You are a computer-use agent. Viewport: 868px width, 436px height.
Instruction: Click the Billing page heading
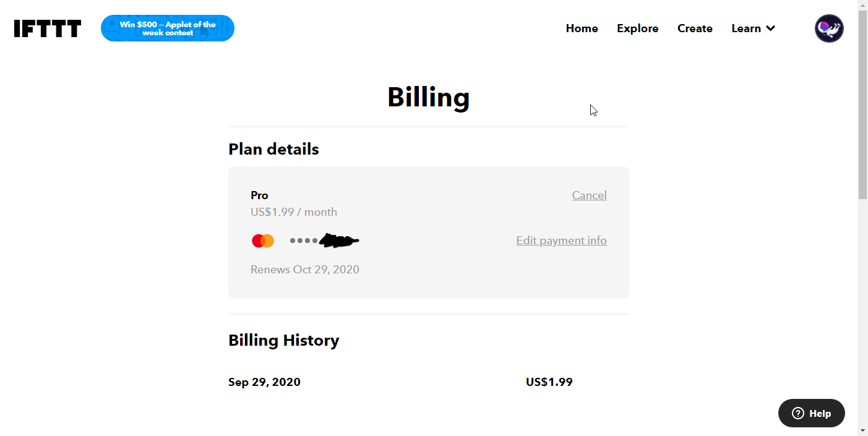428,98
